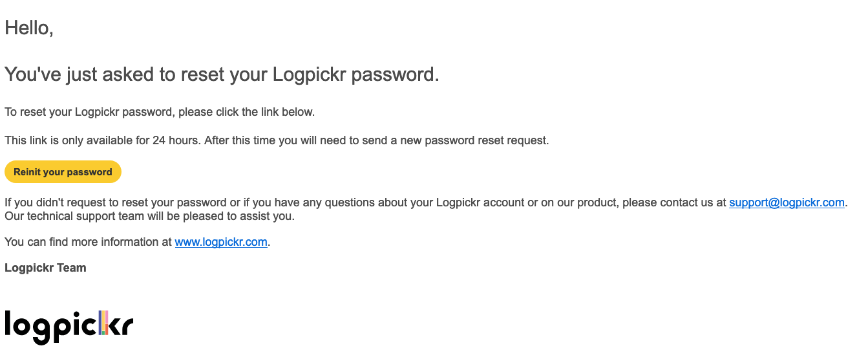Click the 'r' at the logo's end
The height and width of the screenshot is (359, 868).
[x=129, y=327]
